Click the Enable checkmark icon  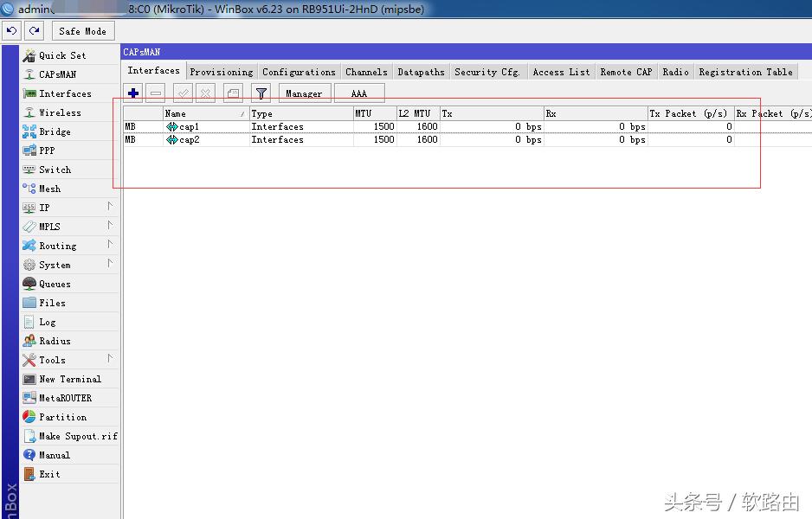183,93
